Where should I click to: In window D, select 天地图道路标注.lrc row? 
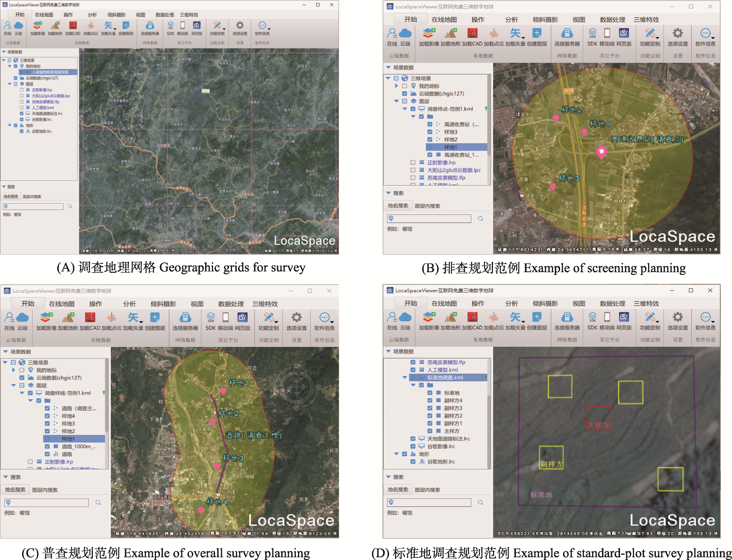[x=448, y=439]
